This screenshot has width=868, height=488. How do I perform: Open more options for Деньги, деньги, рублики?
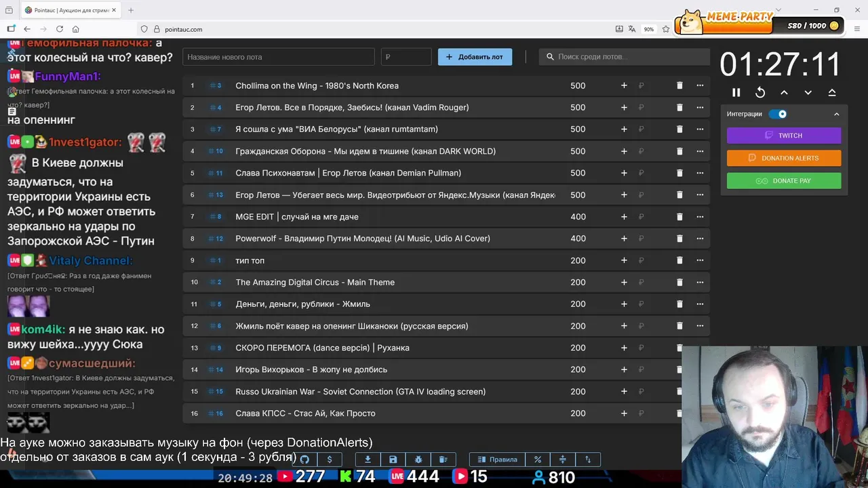tap(700, 304)
